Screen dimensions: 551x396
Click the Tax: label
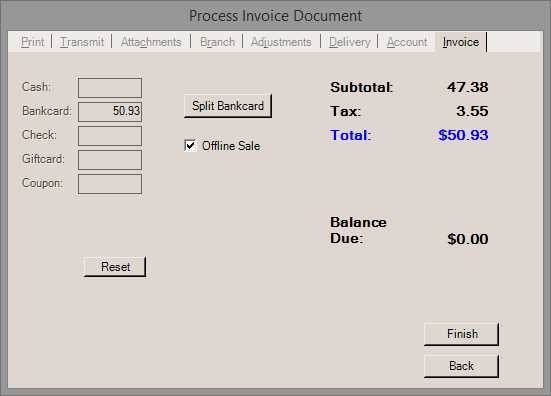345,111
